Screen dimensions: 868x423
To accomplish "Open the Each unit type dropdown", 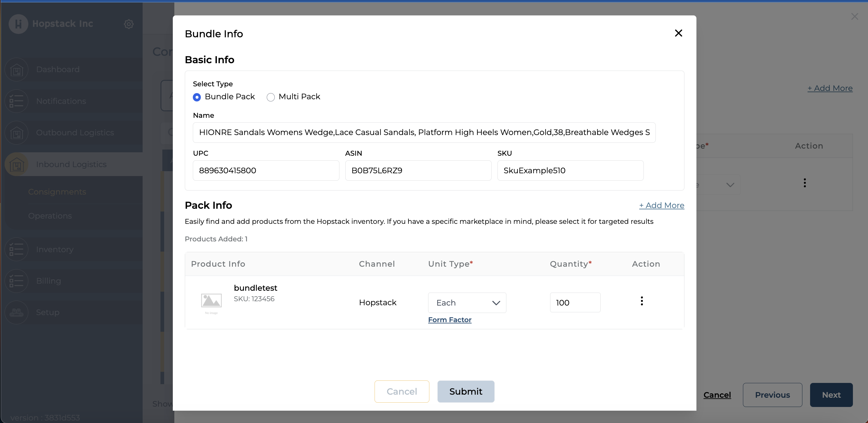I will (467, 302).
